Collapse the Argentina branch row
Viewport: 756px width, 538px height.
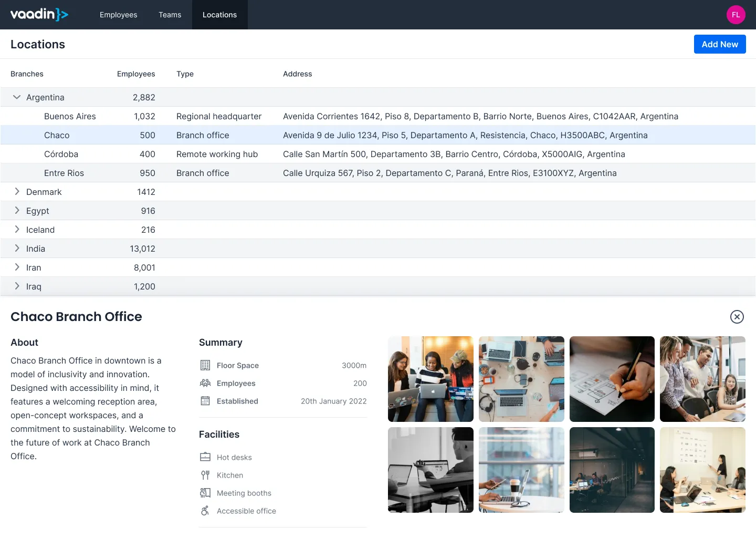(17, 97)
